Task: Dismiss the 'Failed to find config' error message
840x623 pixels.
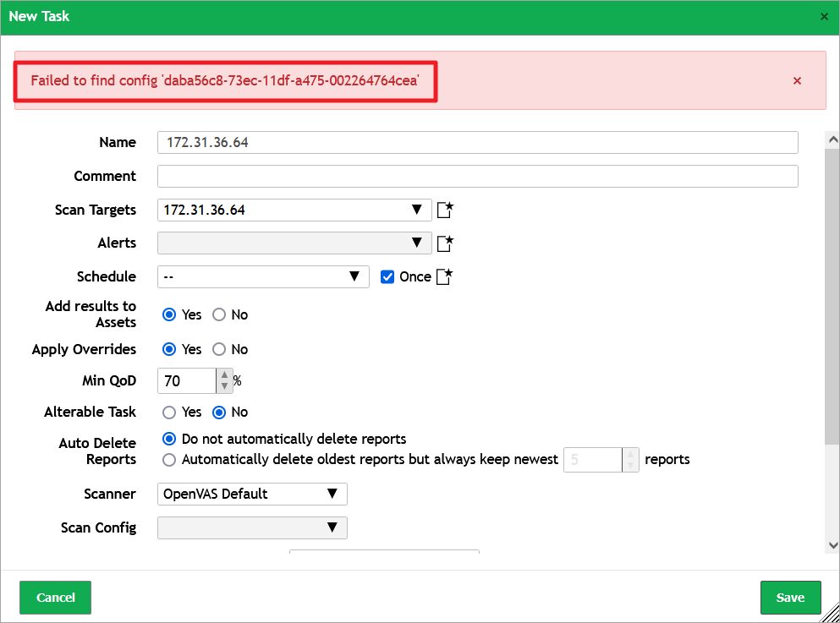Action: 796,80
